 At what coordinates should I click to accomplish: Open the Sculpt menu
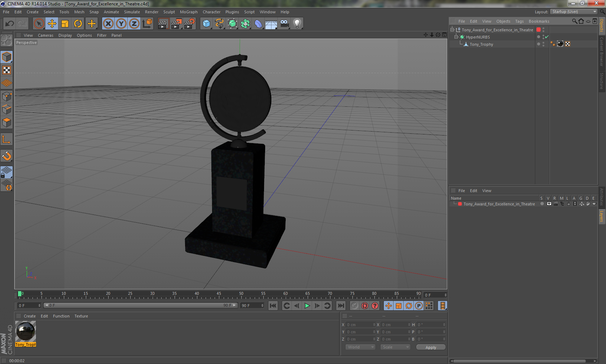[169, 12]
